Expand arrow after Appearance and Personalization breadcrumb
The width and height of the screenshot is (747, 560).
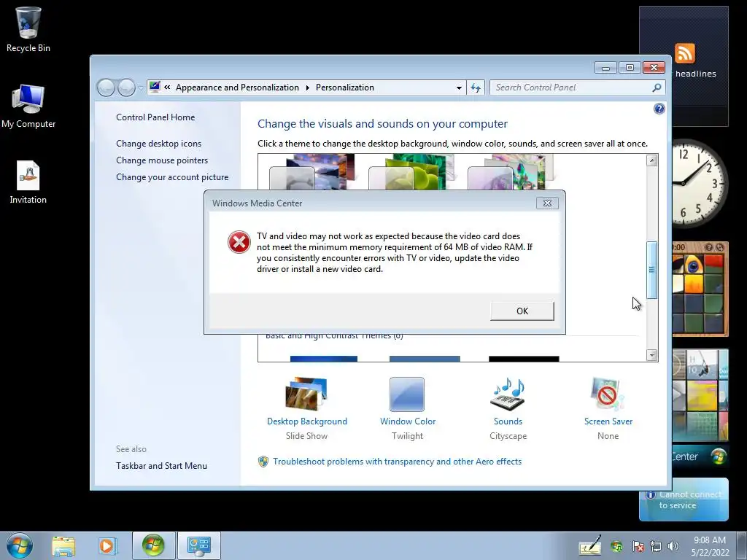307,87
